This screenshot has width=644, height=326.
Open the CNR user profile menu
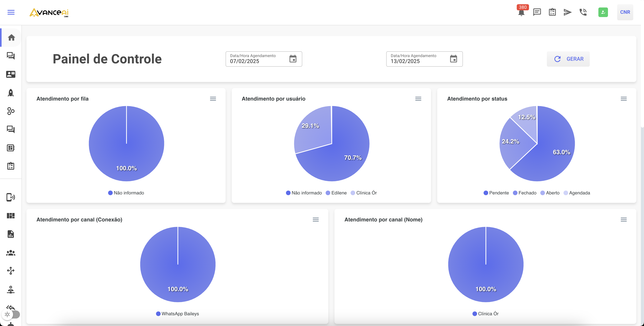pos(625,12)
